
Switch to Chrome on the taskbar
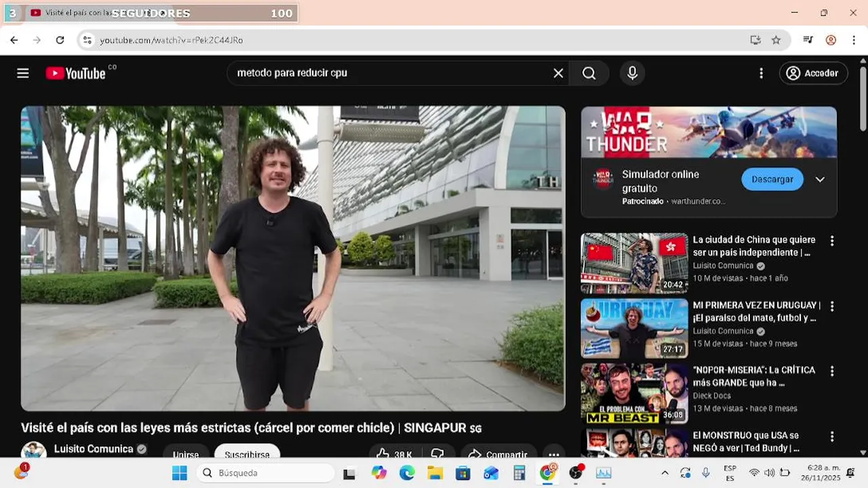547,472
